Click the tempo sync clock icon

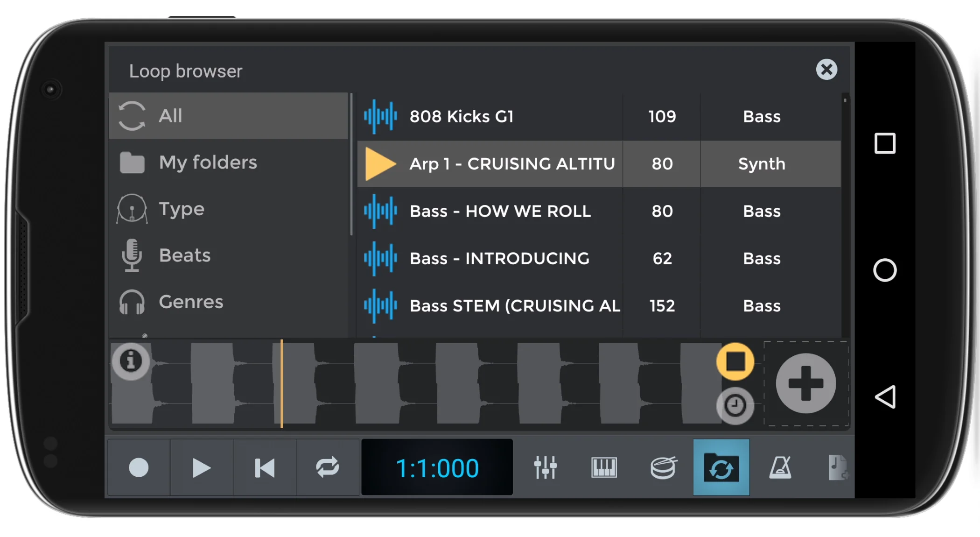pyautogui.click(x=735, y=405)
